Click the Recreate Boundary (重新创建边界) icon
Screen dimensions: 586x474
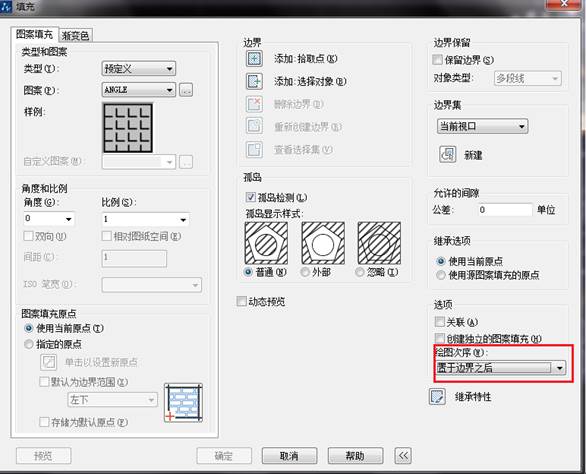pyautogui.click(x=254, y=126)
